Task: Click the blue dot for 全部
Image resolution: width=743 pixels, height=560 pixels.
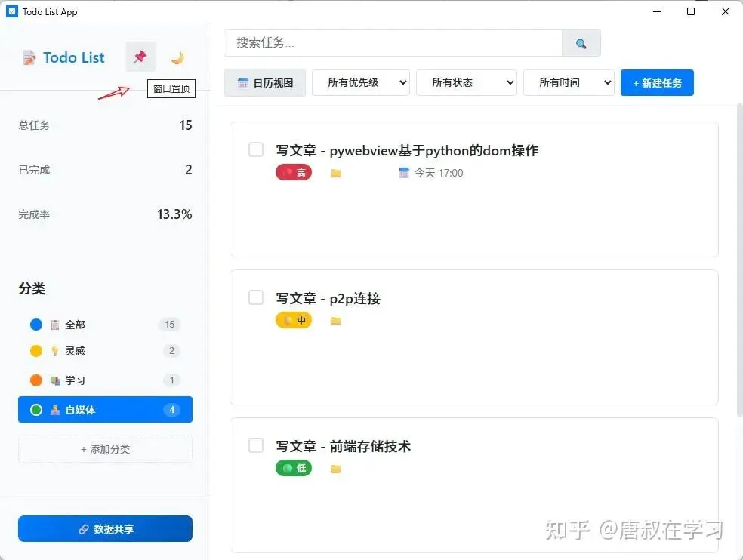Action: (x=36, y=325)
